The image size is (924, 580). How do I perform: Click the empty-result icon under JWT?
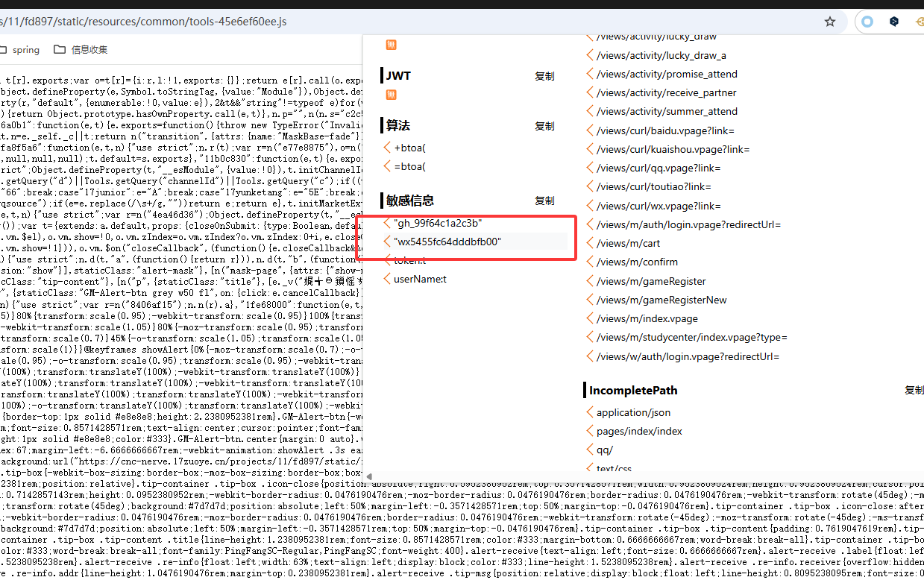[x=391, y=95]
